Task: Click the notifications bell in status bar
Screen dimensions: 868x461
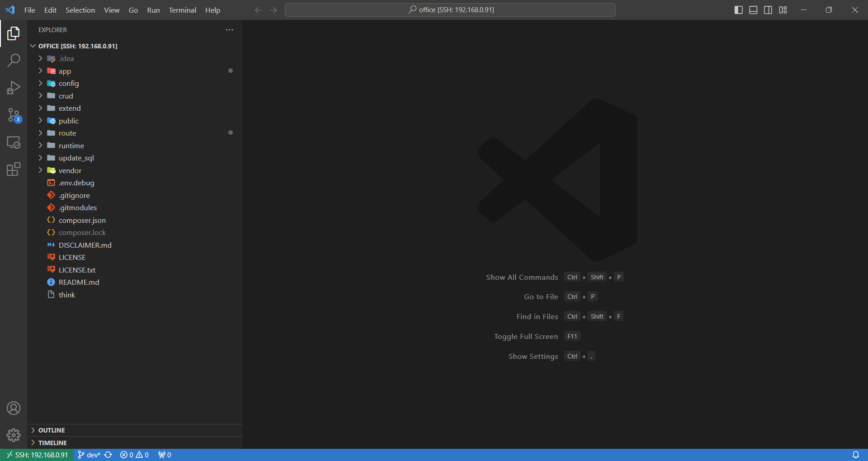Action: click(856, 455)
